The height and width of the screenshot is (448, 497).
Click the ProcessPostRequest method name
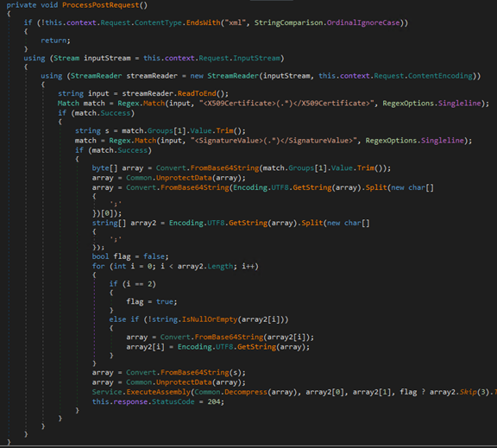click(101, 5)
